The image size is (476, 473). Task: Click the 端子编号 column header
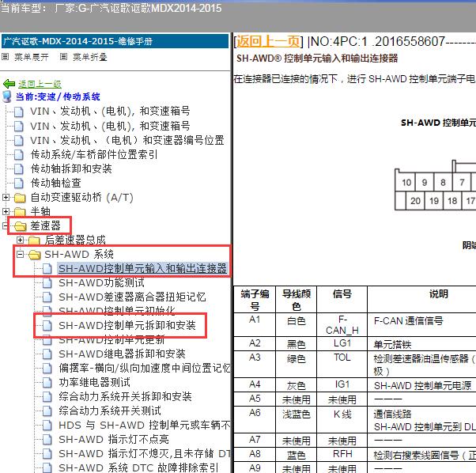click(255, 300)
